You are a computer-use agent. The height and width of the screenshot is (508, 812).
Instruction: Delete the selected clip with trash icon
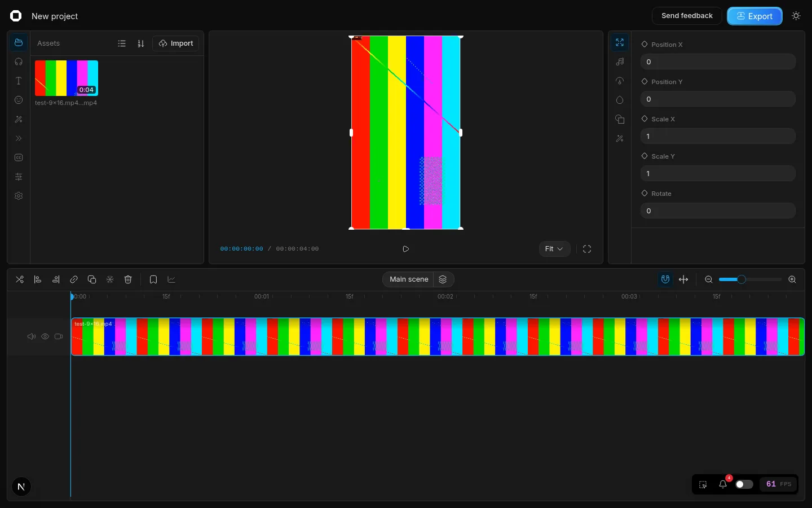pyautogui.click(x=128, y=279)
